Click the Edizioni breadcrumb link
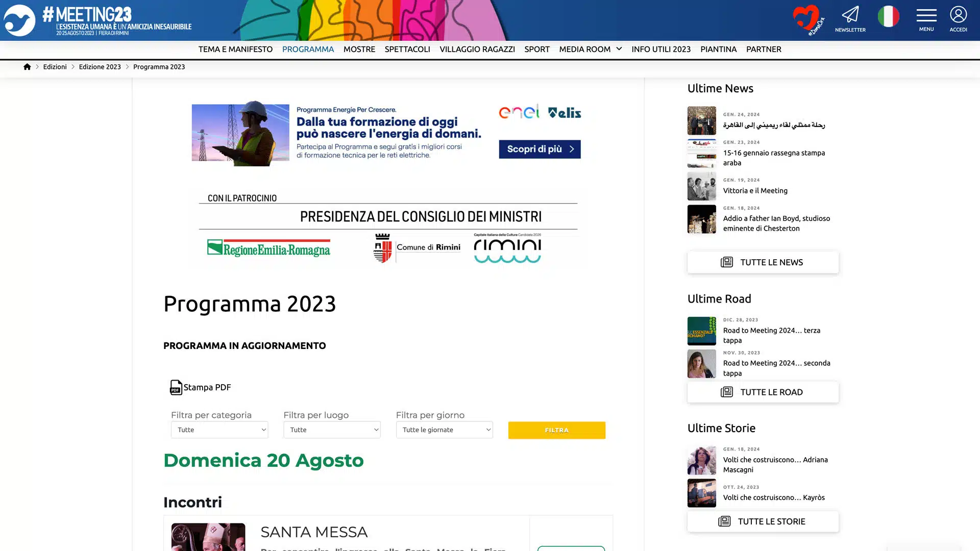Viewport: 980px width, 551px height. pyautogui.click(x=55, y=67)
